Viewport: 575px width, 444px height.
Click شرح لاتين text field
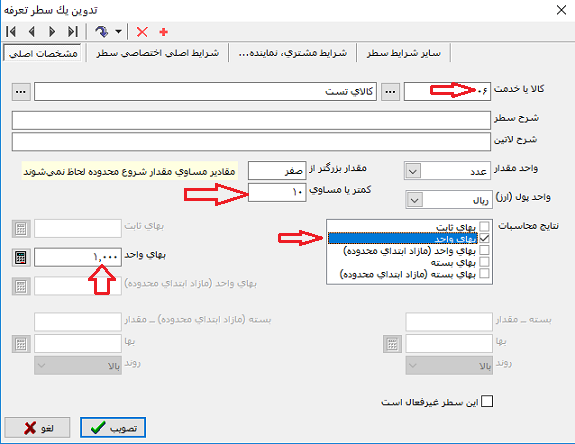pos(251,142)
